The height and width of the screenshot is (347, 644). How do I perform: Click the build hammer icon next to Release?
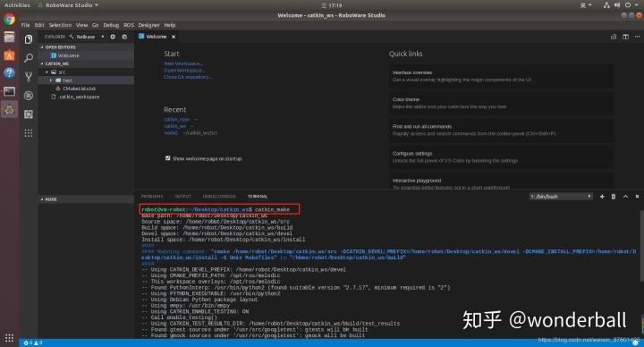click(72, 37)
